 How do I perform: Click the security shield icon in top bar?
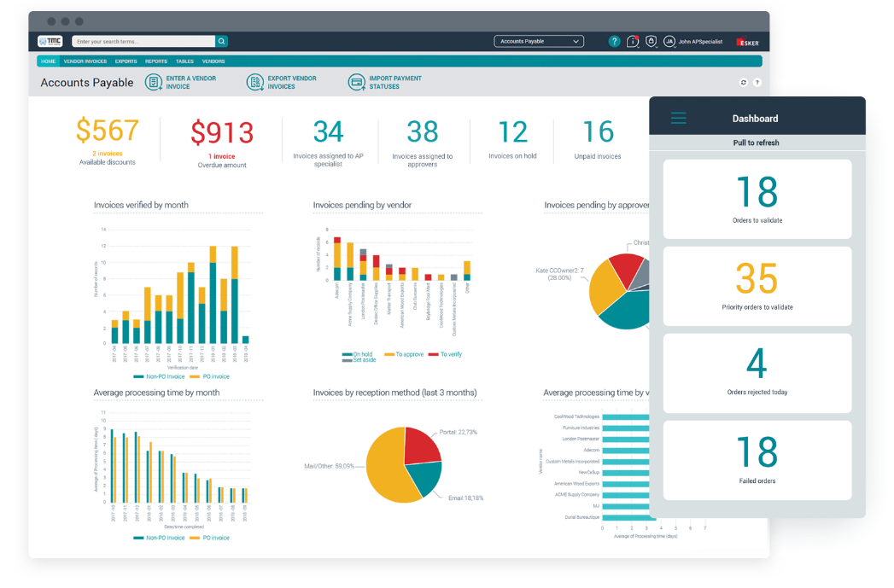click(x=651, y=41)
